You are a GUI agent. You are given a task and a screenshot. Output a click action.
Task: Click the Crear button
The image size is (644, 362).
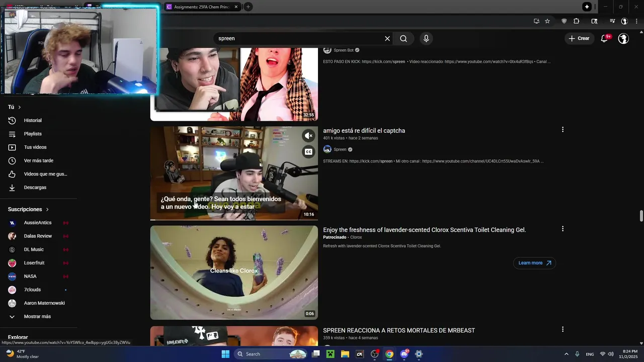(579, 38)
